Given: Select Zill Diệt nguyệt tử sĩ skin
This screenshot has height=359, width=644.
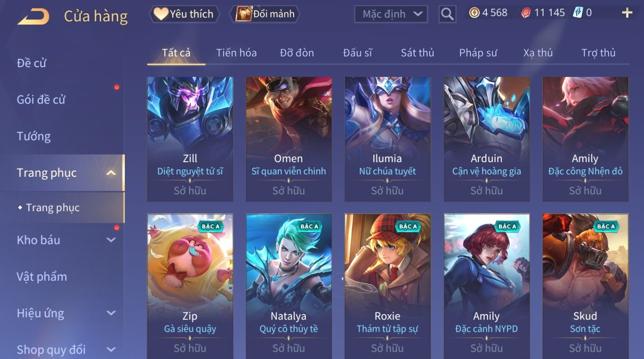Looking at the screenshot, I should (190, 139).
